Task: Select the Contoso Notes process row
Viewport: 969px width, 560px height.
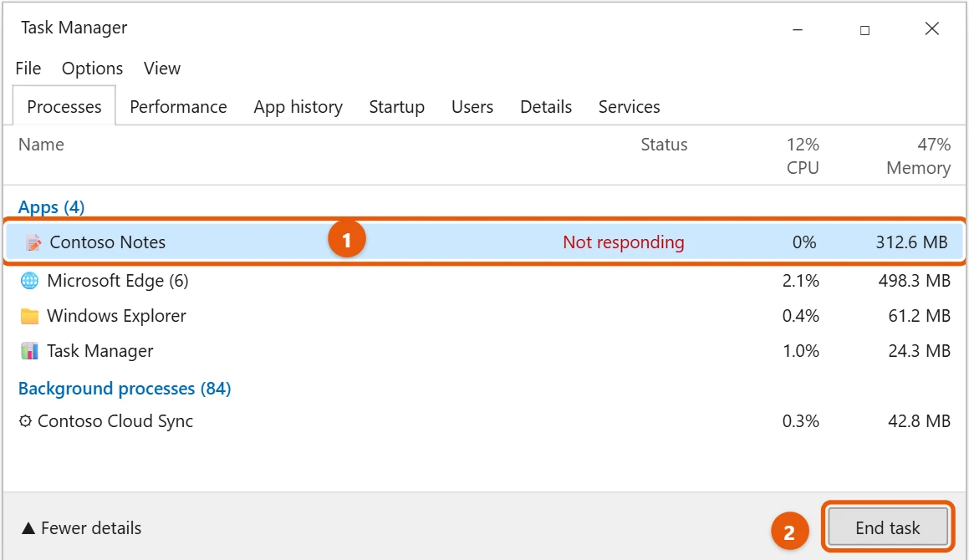Action: tap(485, 242)
